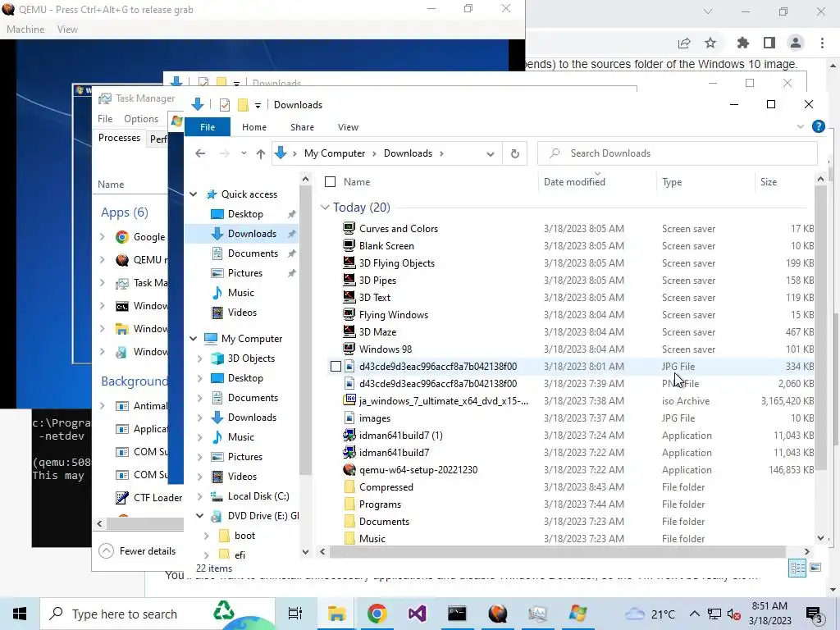Collapse the Today (20) group
The width and height of the screenshot is (840, 630).
[x=325, y=208]
